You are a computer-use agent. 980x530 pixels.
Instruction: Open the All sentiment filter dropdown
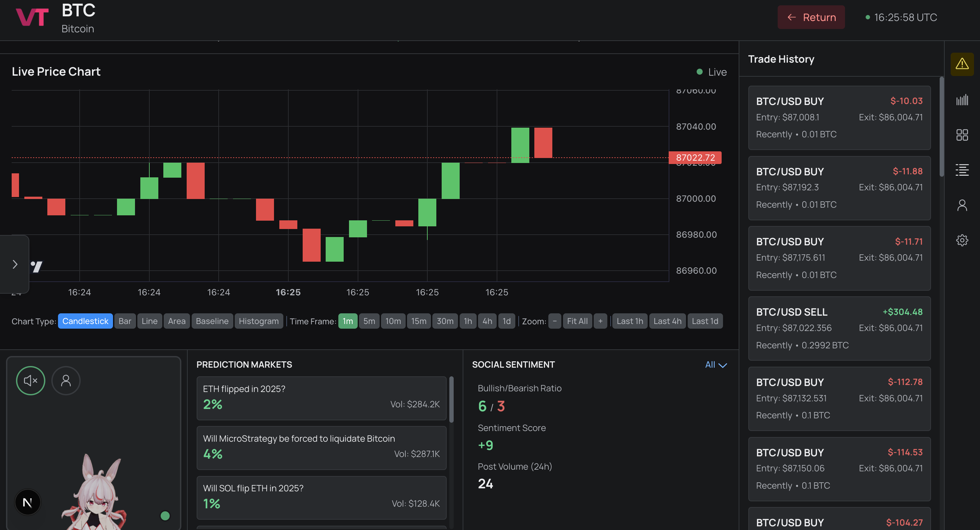(716, 364)
